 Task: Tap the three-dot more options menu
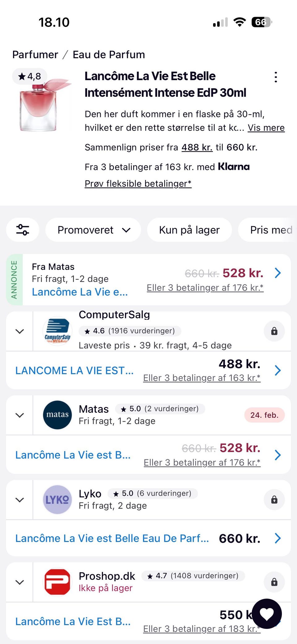pos(276,77)
